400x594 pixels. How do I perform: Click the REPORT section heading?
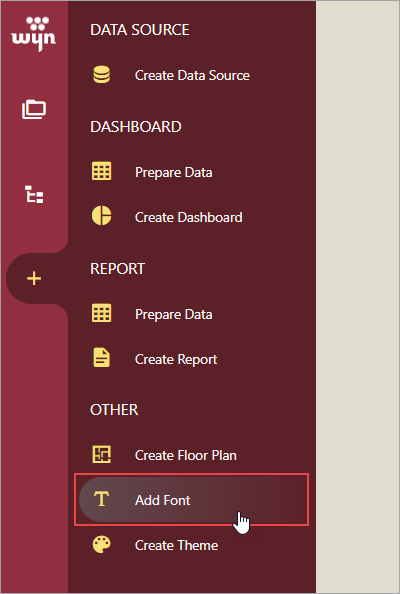117,269
